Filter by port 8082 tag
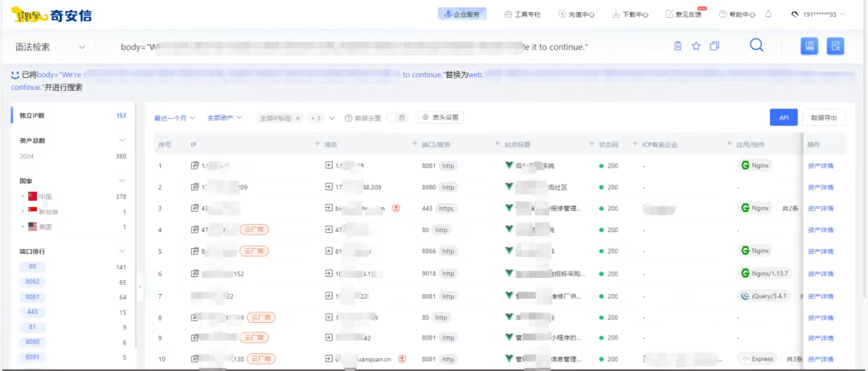This screenshot has height=371, width=868. (32, 282)
